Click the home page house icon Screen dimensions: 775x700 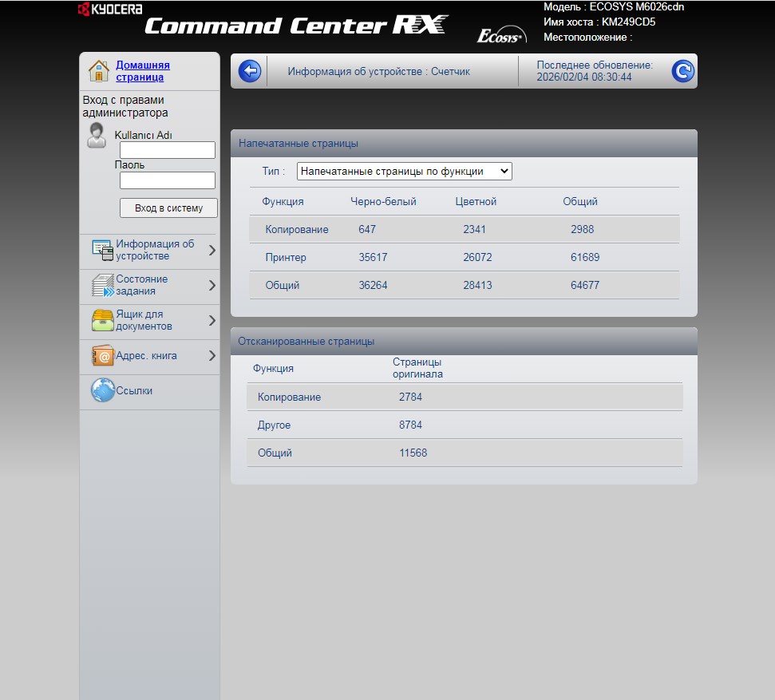pos(99,71)
